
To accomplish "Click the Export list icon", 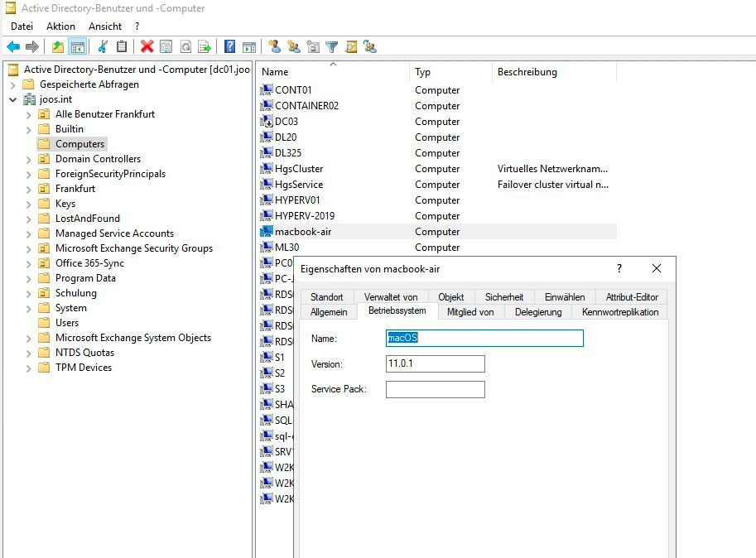I will tap(205, 46).
